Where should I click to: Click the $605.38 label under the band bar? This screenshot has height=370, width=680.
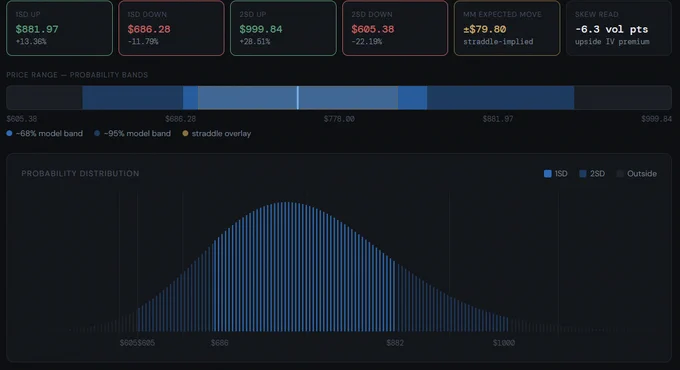point(22,119)
